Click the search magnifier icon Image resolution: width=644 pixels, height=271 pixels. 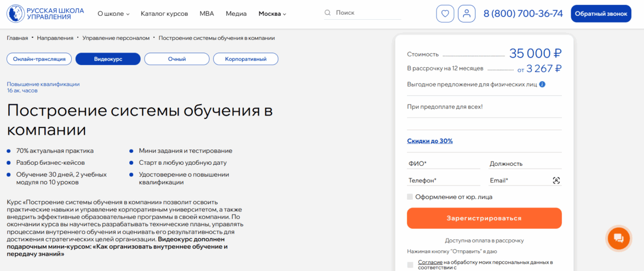[x=327, y=13]
